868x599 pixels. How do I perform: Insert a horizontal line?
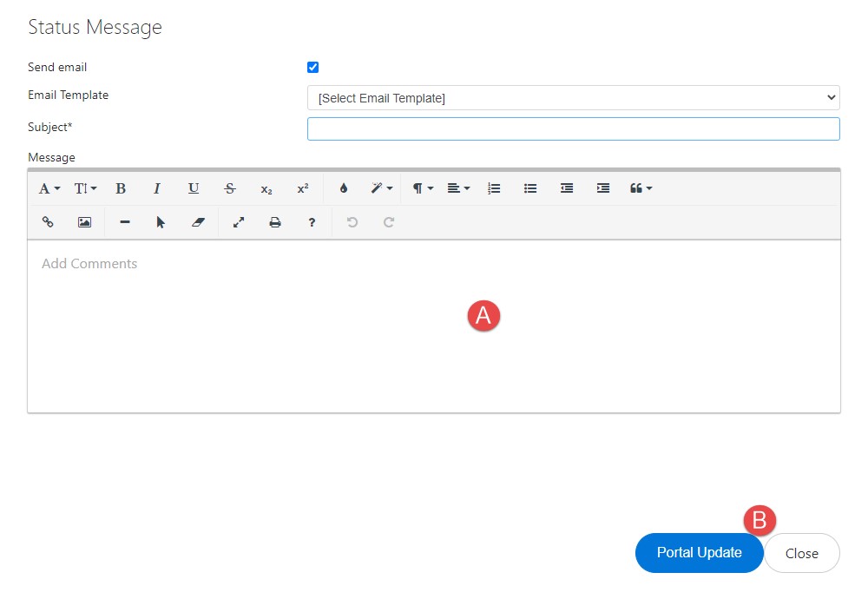(124, 222)
